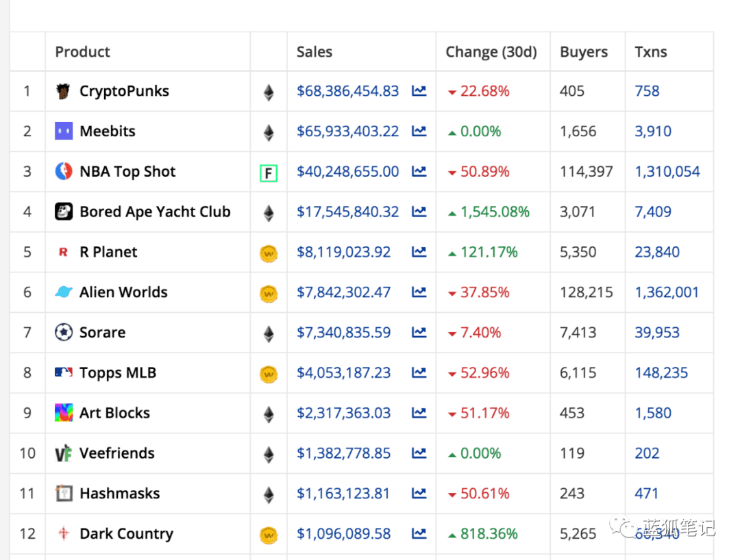Viewport: 740px width, 560px height.
Task: Open Alien Worlds sales value $7,842,302.47
Action: click(x=343, y=292)
